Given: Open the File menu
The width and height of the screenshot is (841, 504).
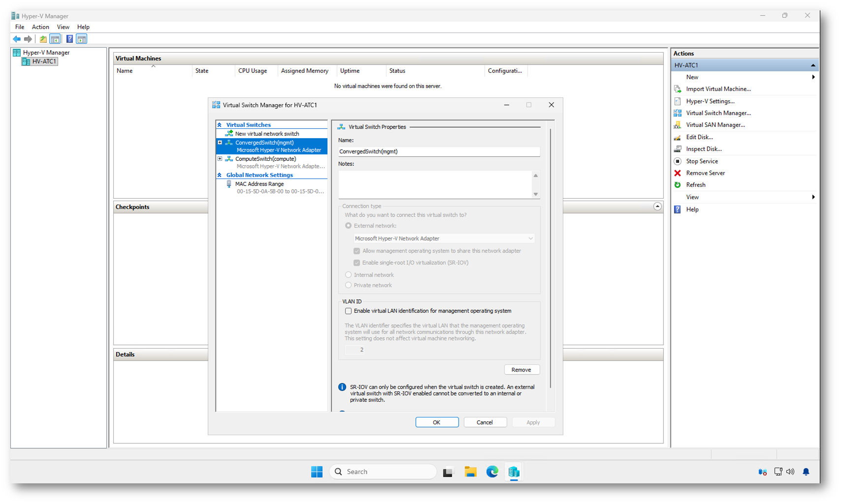Looking at the screenshot, I should click(x=20, y=27).
